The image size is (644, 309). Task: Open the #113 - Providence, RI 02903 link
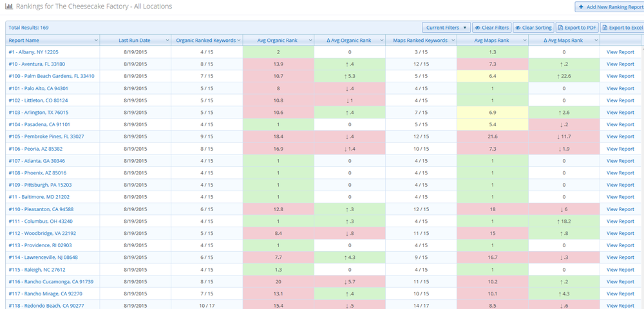[40, 245]
